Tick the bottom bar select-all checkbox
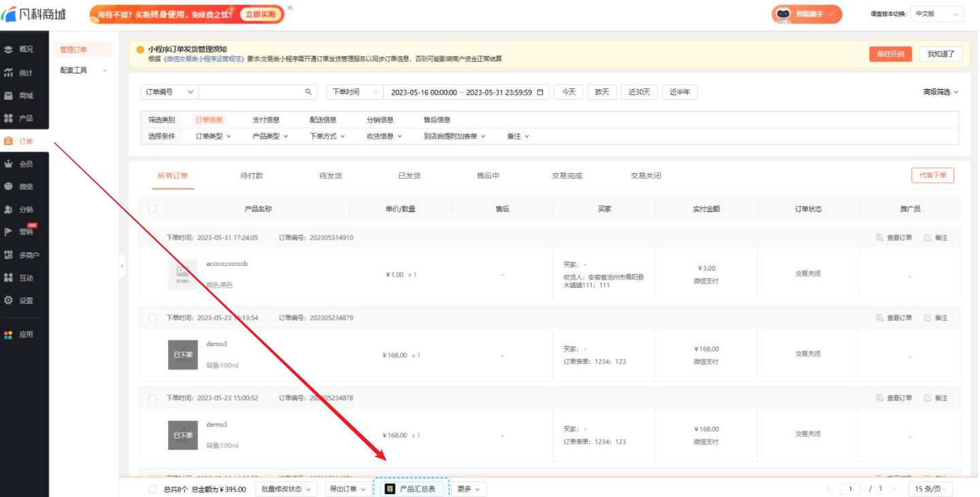 click(x=152, y=489)
